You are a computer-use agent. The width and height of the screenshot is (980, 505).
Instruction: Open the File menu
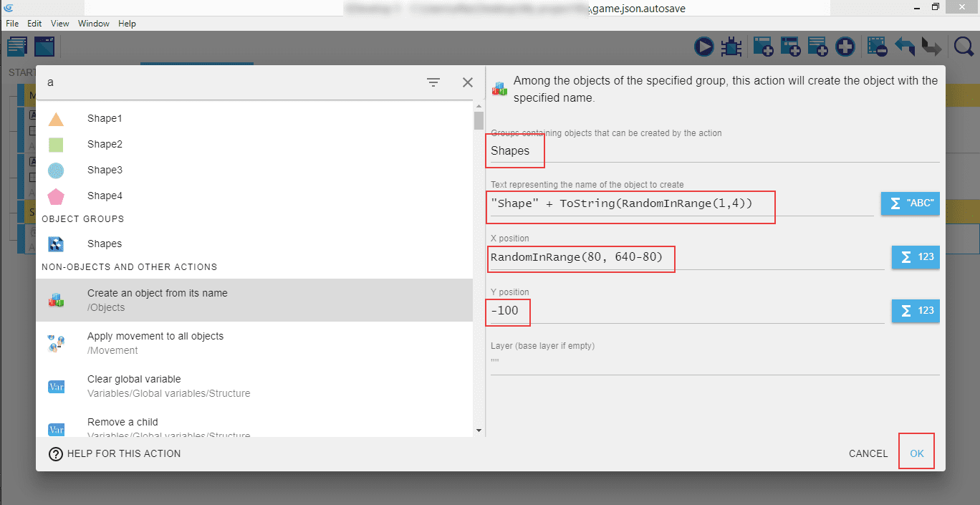pyautogui.click(x=12, y=24)
